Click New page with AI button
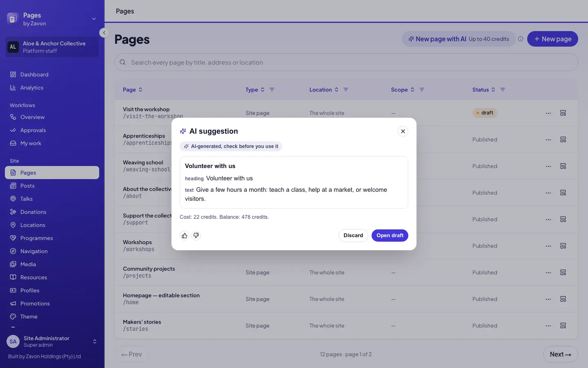This screenshot has height=368, width=588. coord(459,39)
